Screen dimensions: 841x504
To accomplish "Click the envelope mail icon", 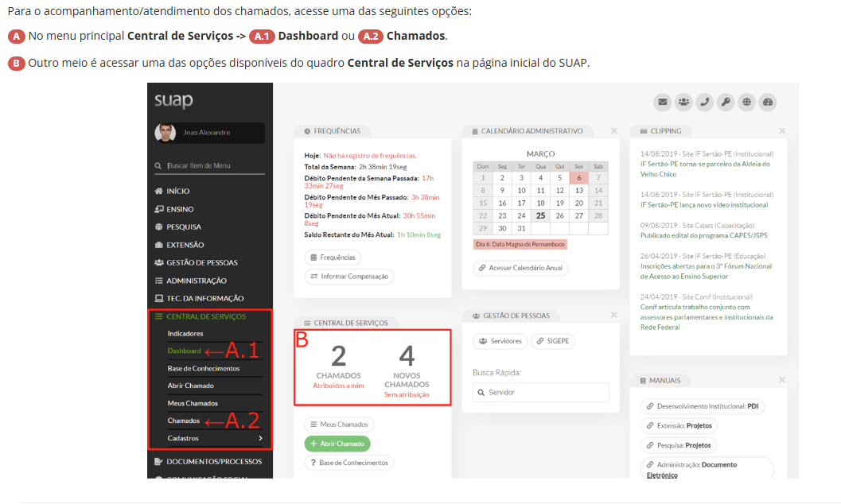I will [662, 102].
